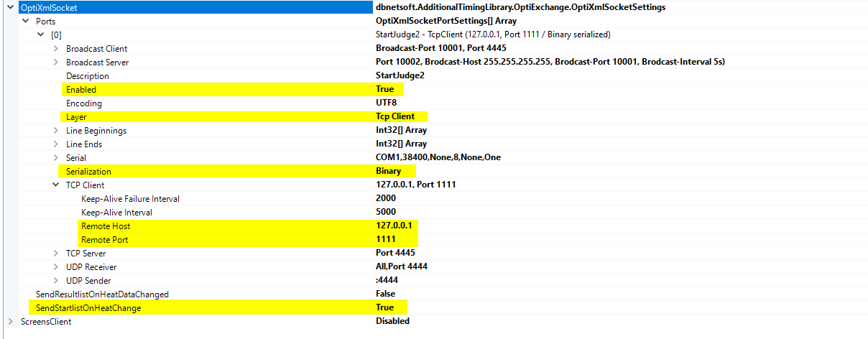Collapse the Ports array node
The width and height of the screenshot is (868, 339).
point(26,22)
